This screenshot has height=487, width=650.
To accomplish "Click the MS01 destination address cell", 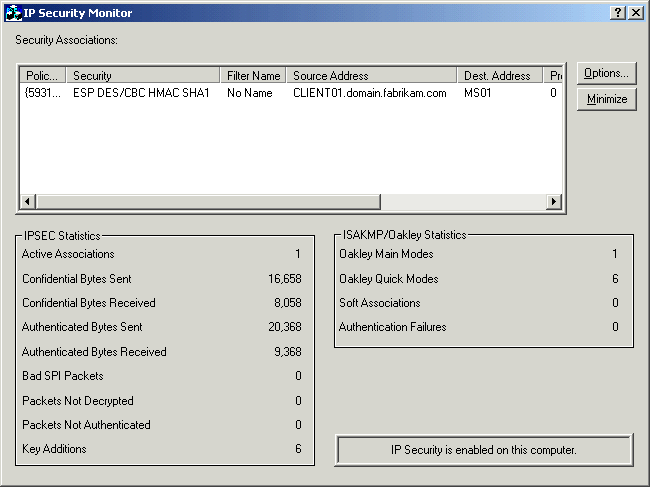I will [477, 93].
